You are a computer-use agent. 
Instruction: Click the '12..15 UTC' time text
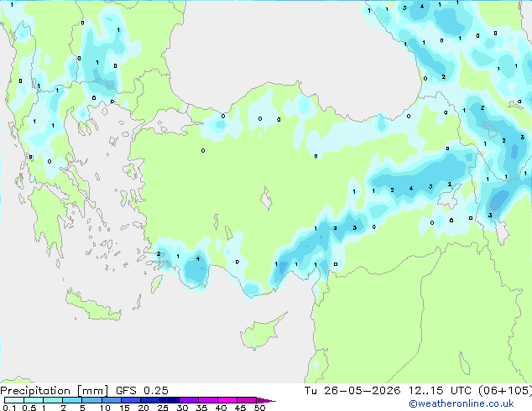pyautogui.click(x=440, y=391)
